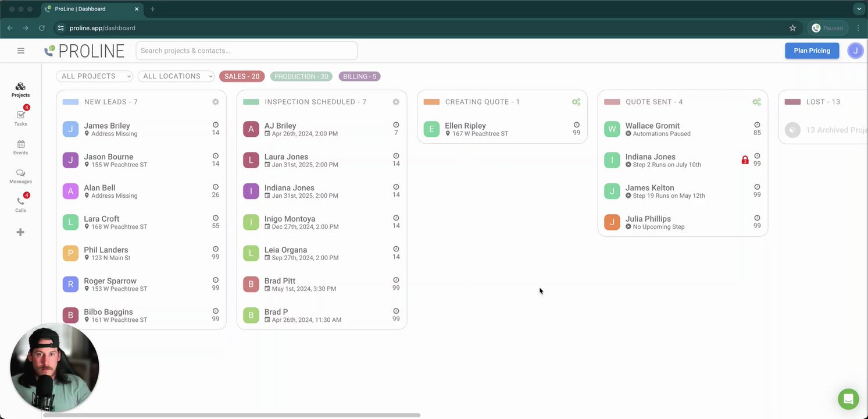868x419 pixels.
Task: Click the Inspection Scheduled - 7 column title
Action: [x=315, y=102]
